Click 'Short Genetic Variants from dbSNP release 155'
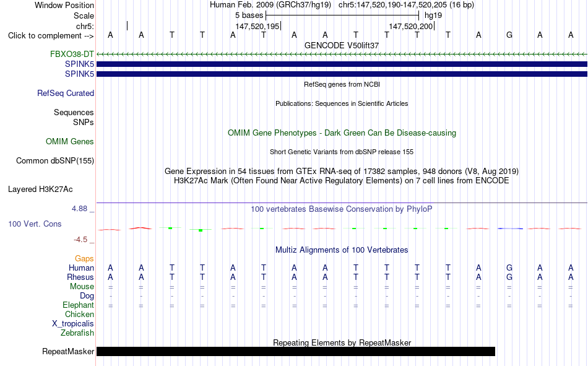The height and width of the screenshot is (366, 588). coord(342,152)
